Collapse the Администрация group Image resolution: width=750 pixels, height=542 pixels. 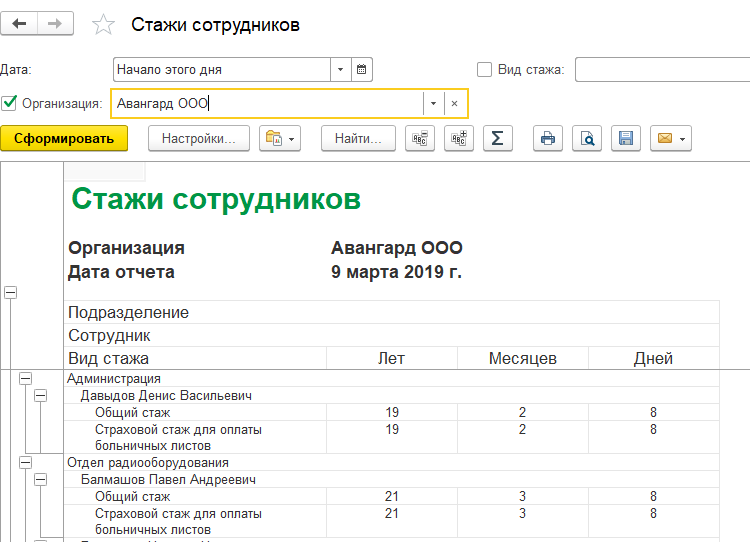tap(25, 379)
